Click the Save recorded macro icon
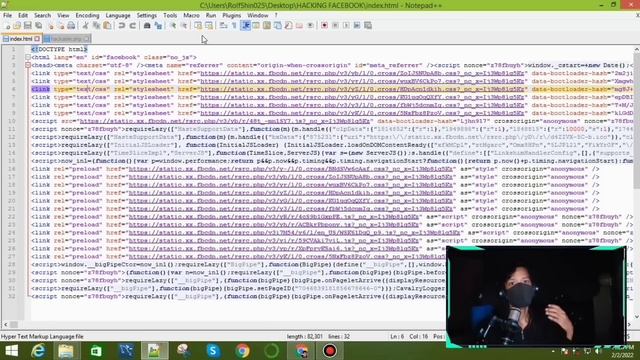Viewport: 640px width, 360px height. click(368, 26)
